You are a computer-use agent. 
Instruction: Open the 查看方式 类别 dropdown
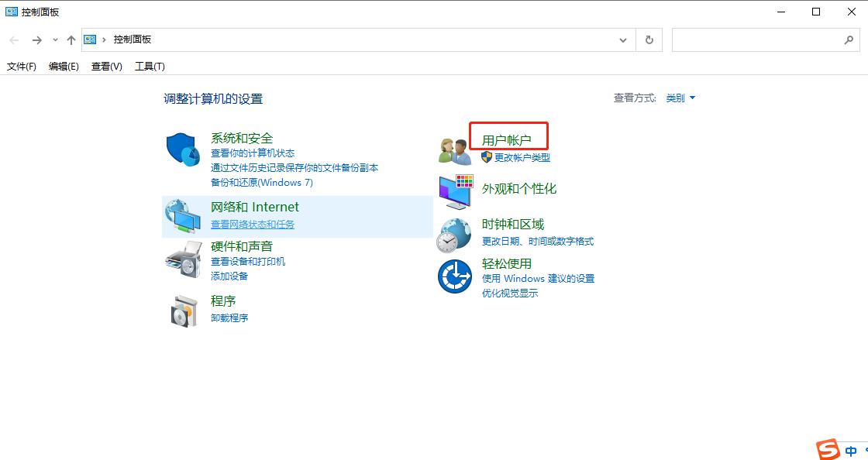[x=678, y=98]
